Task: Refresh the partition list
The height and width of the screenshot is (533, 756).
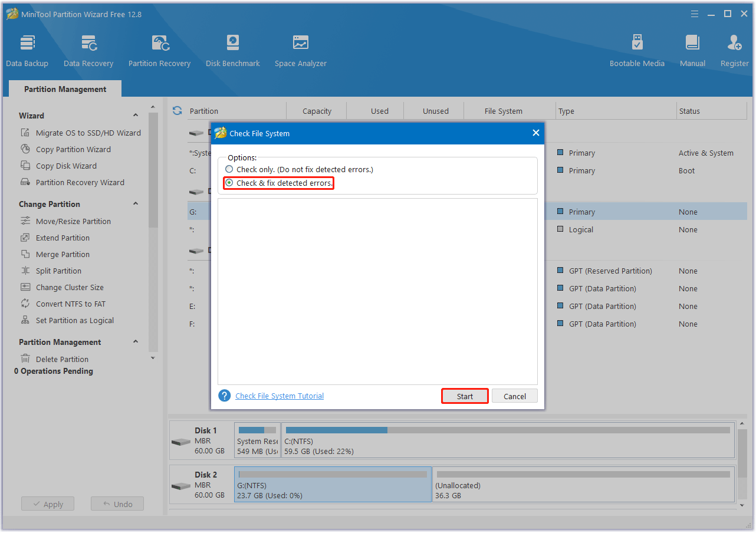Action: click(177, 110)
